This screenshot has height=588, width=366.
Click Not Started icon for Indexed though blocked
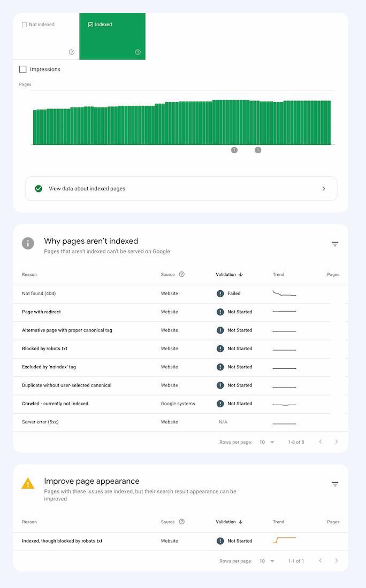coord(220,541)
